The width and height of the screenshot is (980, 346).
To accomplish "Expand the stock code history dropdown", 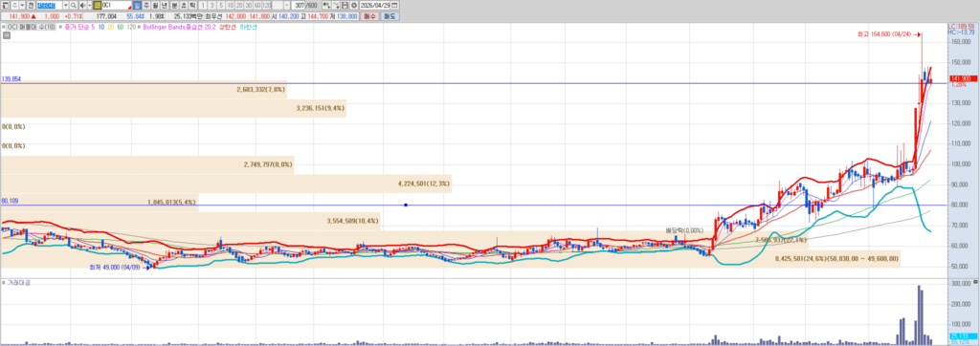I will click(x=66, y=6).
